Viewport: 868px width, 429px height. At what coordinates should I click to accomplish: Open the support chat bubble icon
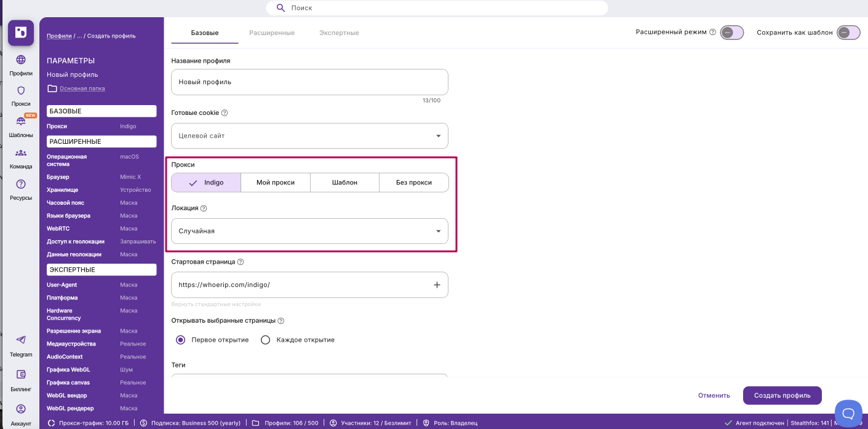pyautogui.click(x=848, y=412)
